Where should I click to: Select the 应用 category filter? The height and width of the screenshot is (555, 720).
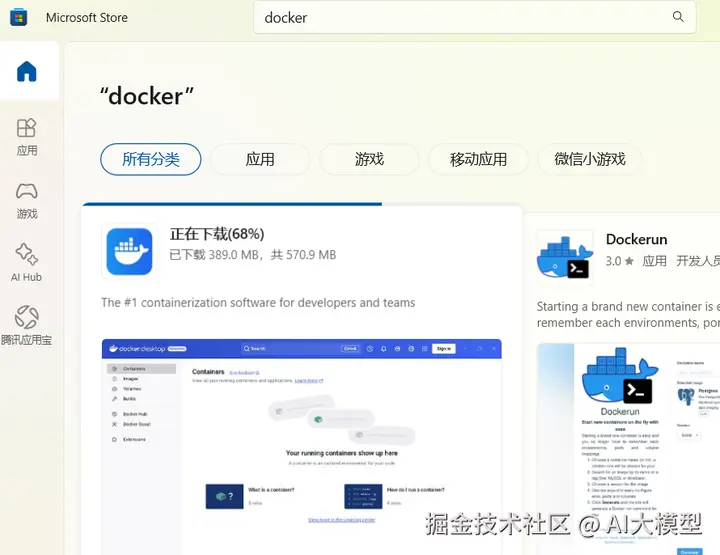260,159
